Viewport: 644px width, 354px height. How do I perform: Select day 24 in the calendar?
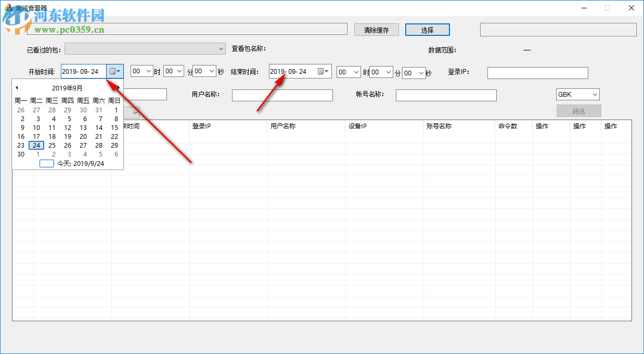click(36, 145)
